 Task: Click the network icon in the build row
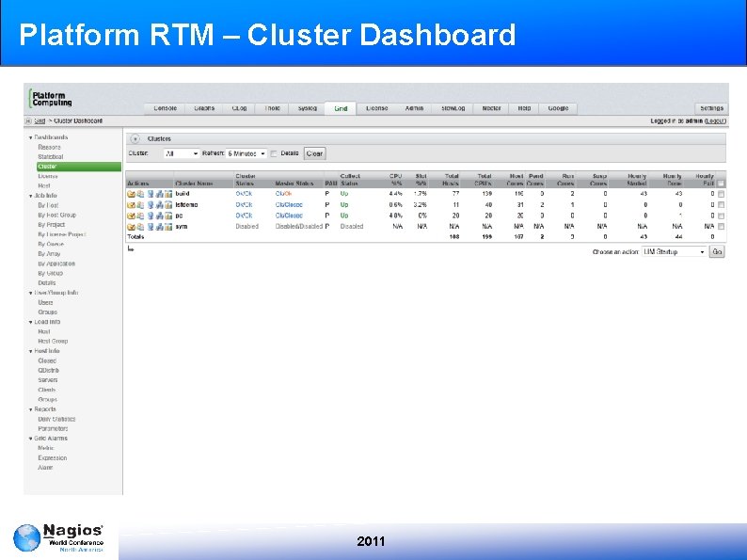click(x=160, y=194)
